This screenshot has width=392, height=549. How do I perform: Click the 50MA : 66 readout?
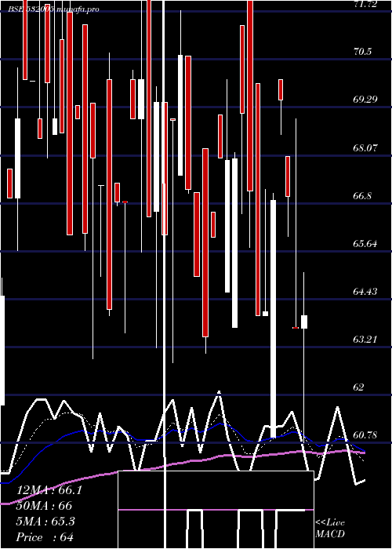tap(44, 506)
